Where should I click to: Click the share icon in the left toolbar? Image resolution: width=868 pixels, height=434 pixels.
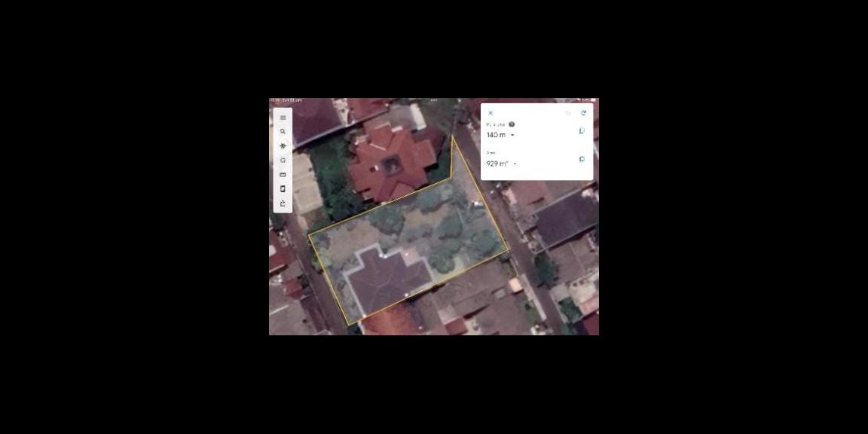283,203
